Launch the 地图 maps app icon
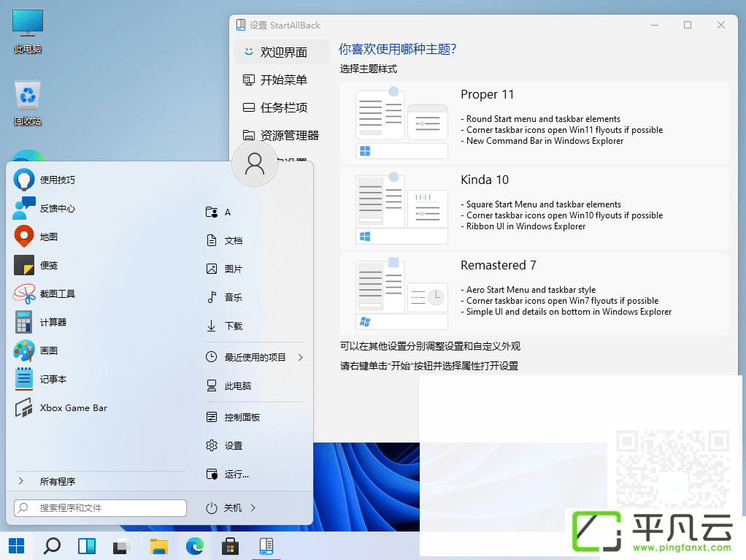The image size is (746, 560). [24, 237]
